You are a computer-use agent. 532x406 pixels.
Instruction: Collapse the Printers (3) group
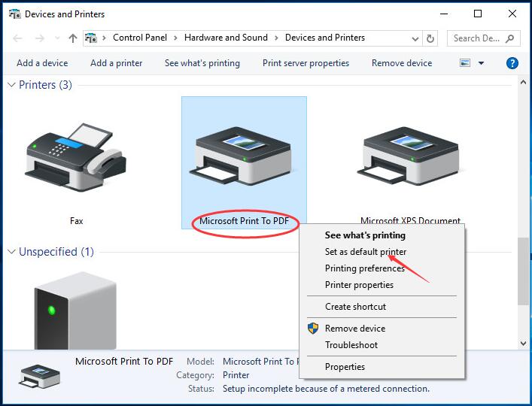pyautogui.click(x=11, y=85)
